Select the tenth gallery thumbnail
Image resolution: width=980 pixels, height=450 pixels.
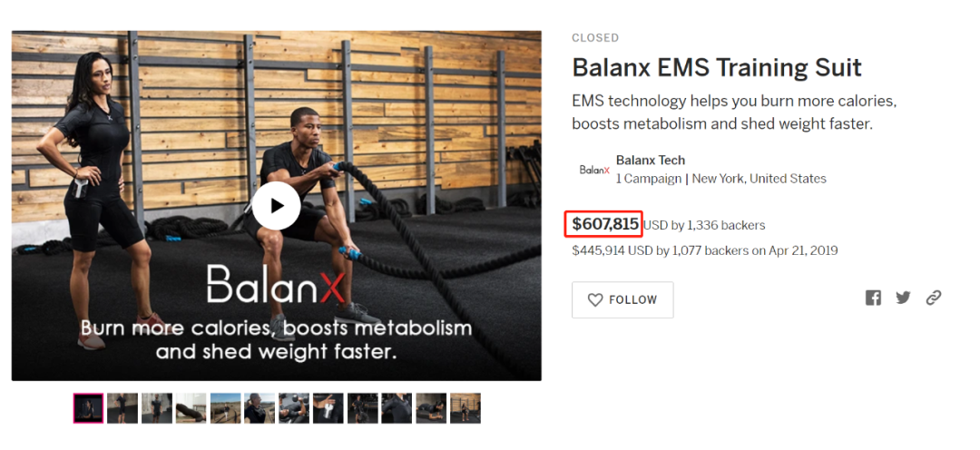397,408
